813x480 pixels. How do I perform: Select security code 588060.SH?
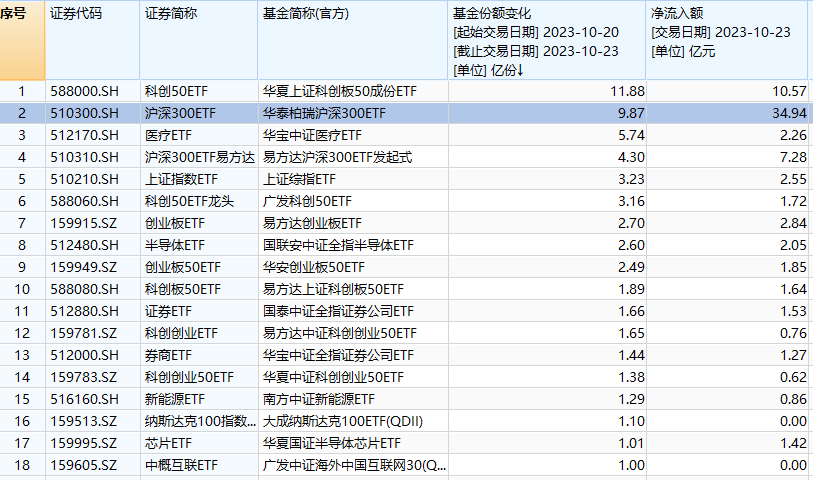pos(85,201)
